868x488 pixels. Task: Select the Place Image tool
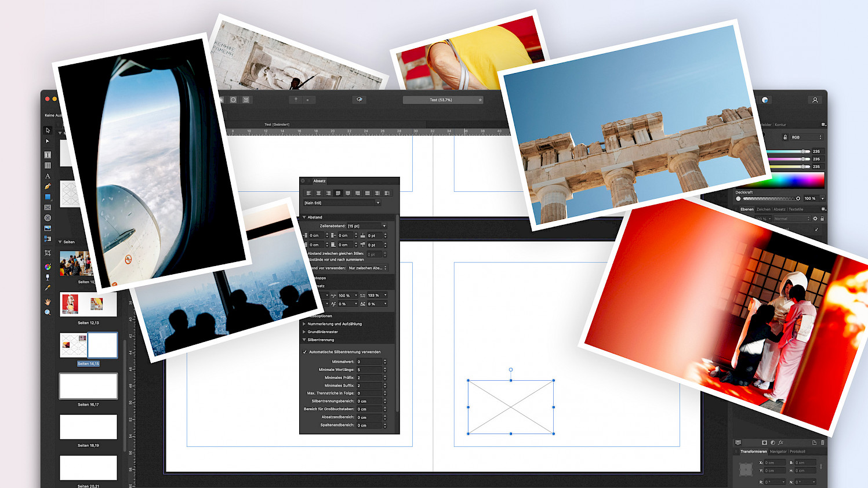point(48,228)
